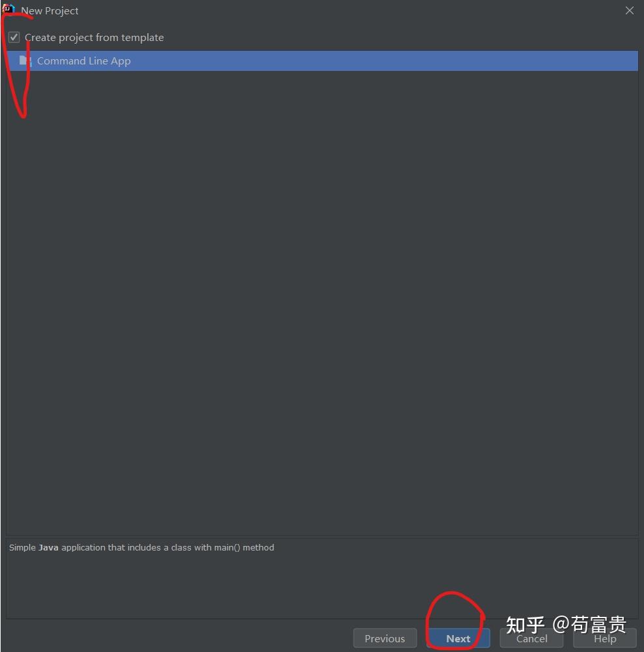Image resolution: width=644 pixels, height=652 pixels.
Task: Close the New Project dialog
Action: [x=630, y=10]
